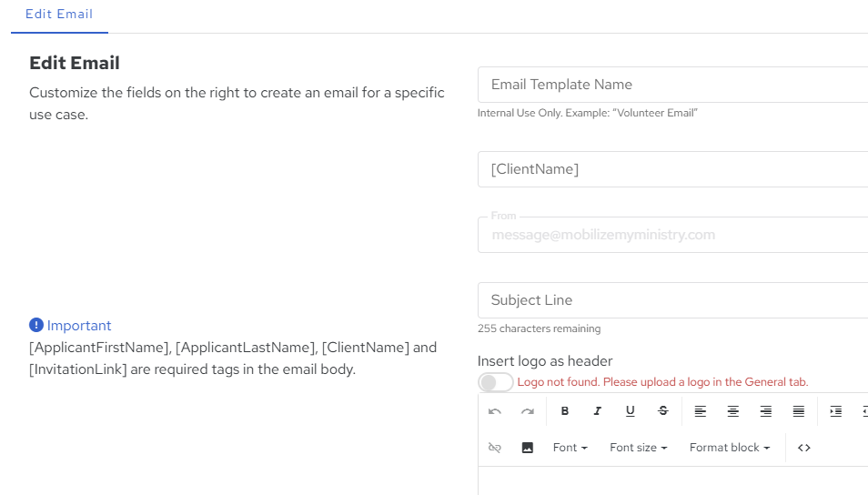
Task: Center align text
Action: click(x=733, y=411)
